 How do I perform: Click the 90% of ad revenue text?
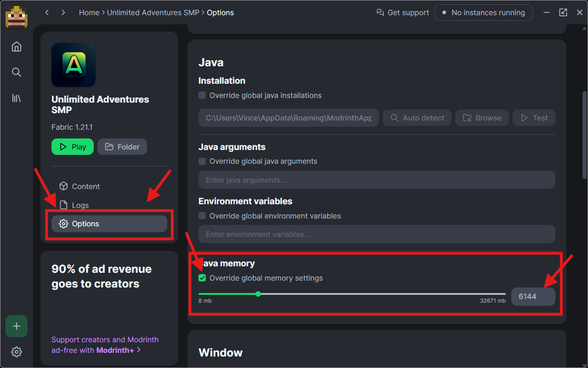coord(102,276)
